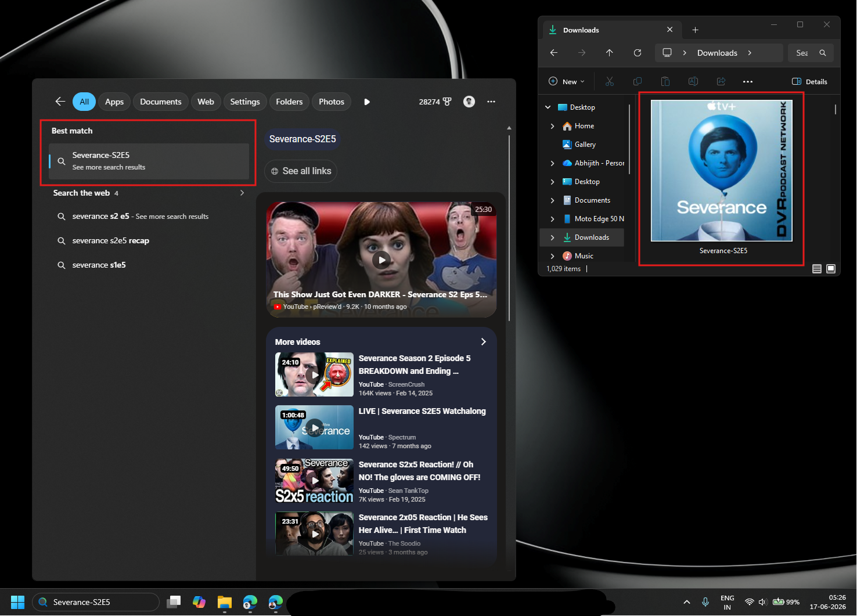Click the Share icon in File Explorer toolbar
Image resolution: width=857 pixels, height=616 pixels.
721,82
